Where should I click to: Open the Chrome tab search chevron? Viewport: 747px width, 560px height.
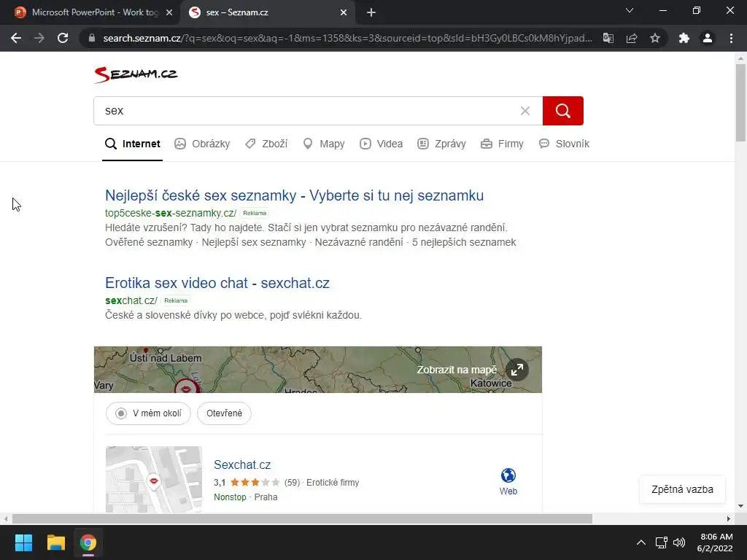(x=630, y=10)
